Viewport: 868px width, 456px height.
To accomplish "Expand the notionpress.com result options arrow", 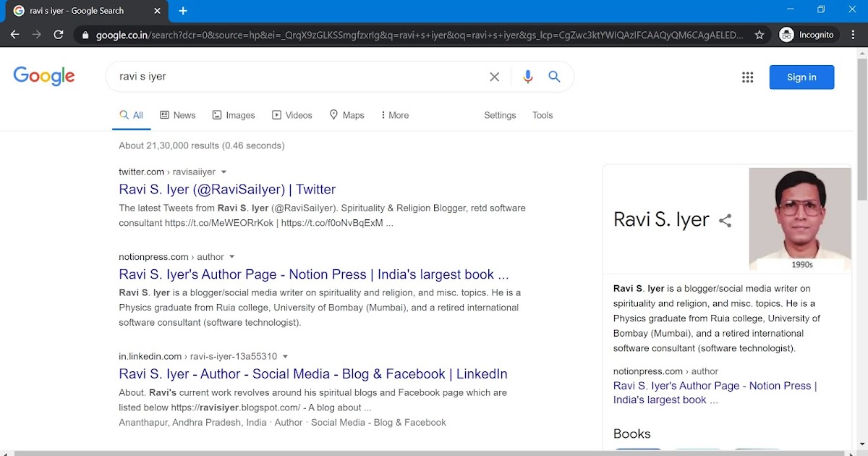I will tap(231, 257).
